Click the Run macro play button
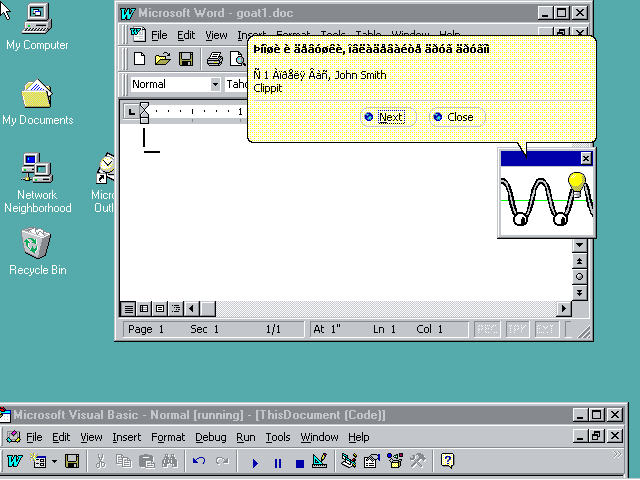This screenshot has height=480, width=640. (255, 463)
